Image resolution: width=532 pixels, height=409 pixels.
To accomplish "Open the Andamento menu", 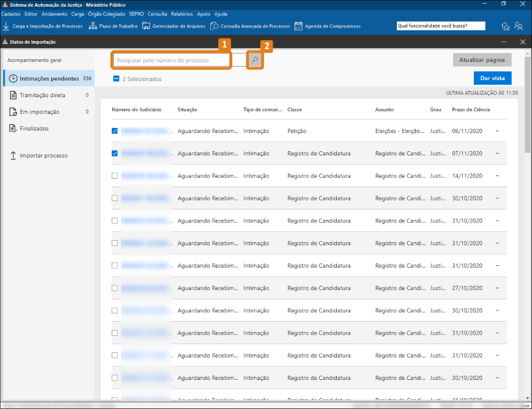I will coord(54,14).
